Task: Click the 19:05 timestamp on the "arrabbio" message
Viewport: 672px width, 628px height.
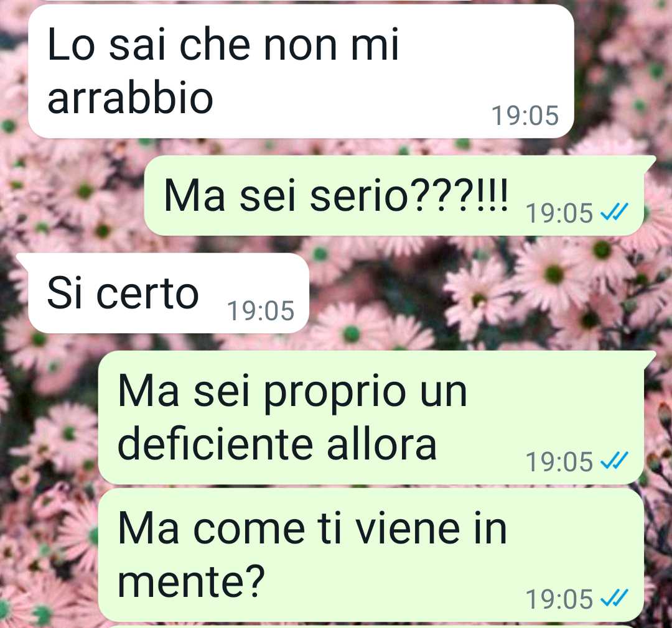Action: pos(525,116)
